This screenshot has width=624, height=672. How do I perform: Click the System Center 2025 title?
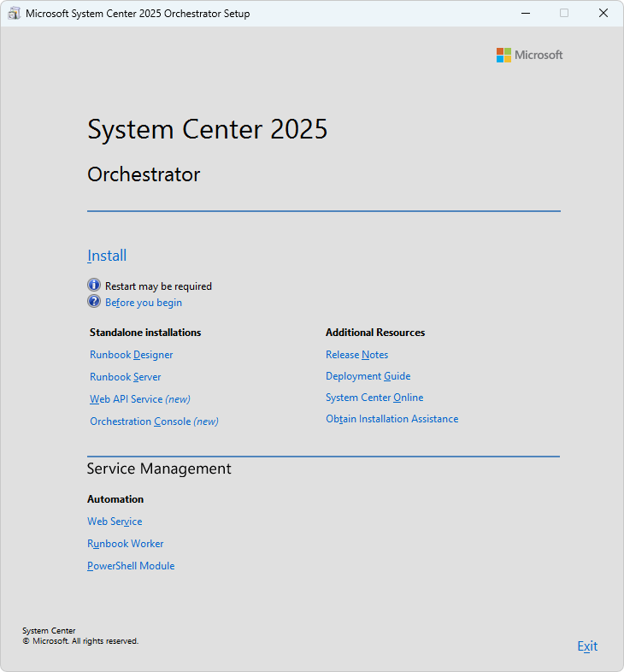click(x=208, y=129)
